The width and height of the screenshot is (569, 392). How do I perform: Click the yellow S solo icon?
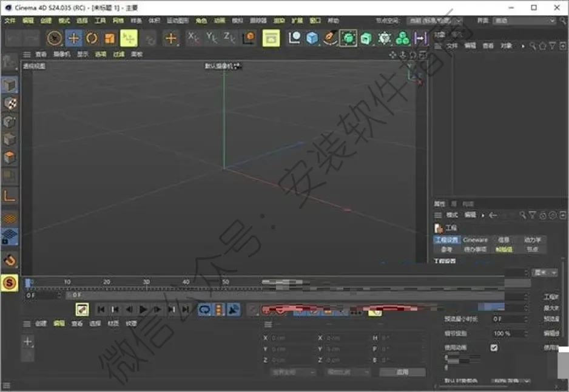point(10,283)
